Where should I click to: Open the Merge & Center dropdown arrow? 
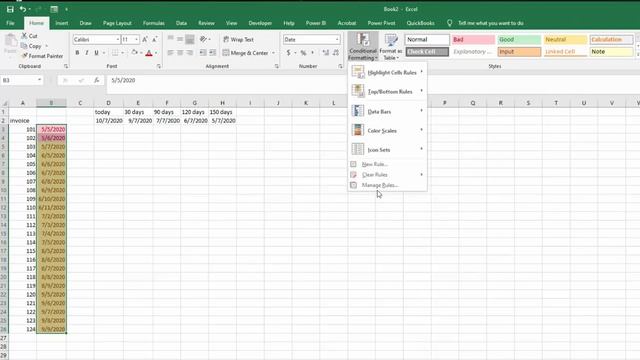tap(273, 53)
